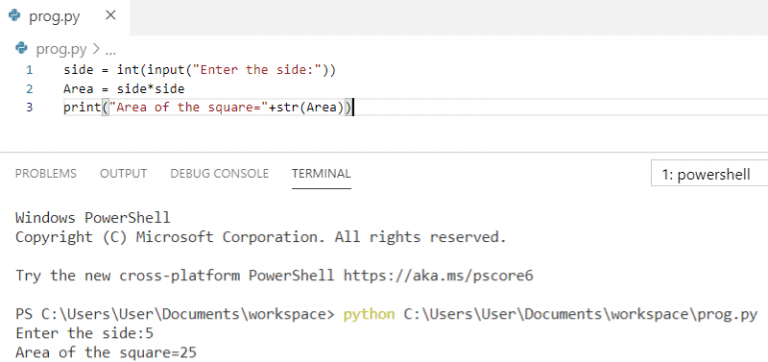Place cursor in 'side = int(input' code line

[x=200, y=70]
